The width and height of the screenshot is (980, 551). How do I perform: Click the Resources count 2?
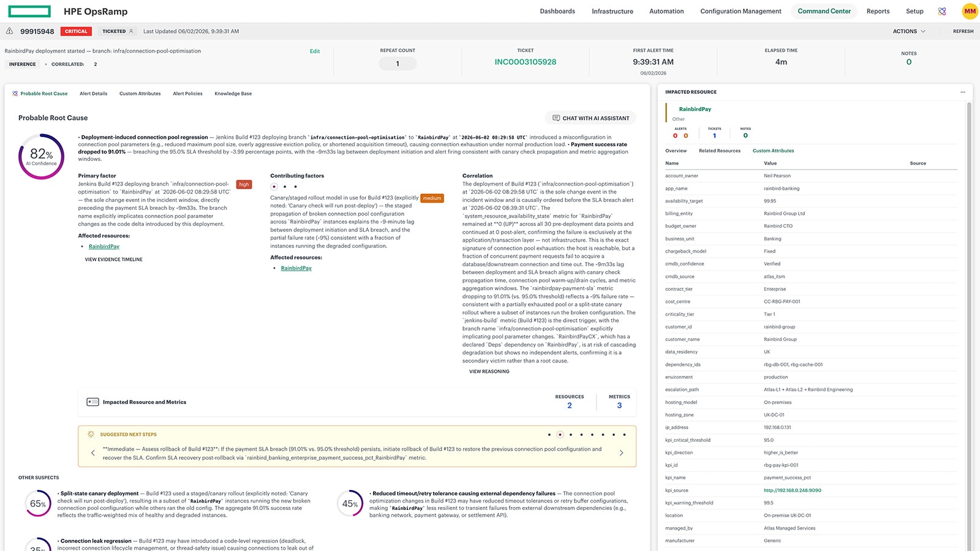pyautogui.click(x=570, y=405)
